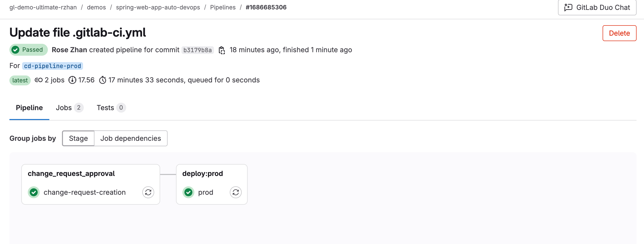The height and width of the screenshot is (244, 644).
Task: Select the Pipeline tab
Action: pos(29,108)
